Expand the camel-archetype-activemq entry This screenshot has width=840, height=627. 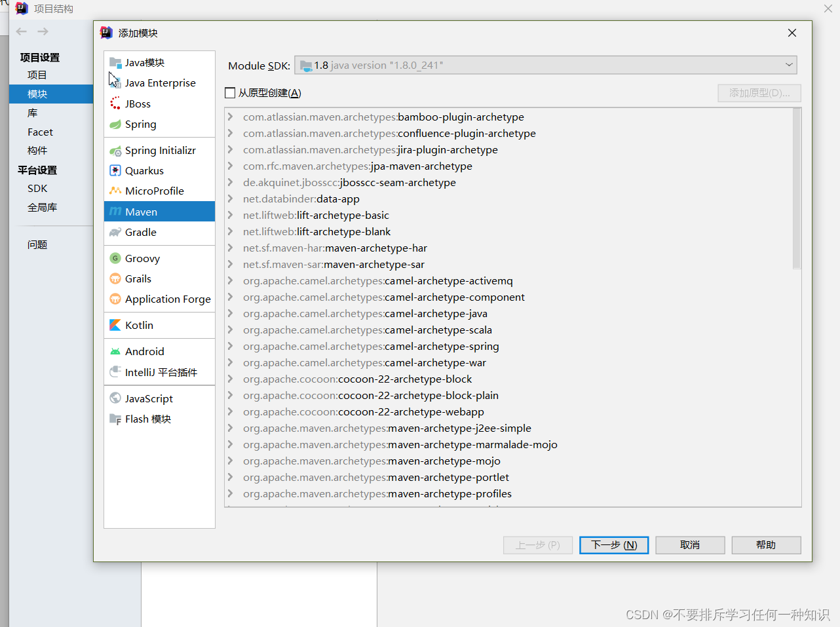point(231,280)
